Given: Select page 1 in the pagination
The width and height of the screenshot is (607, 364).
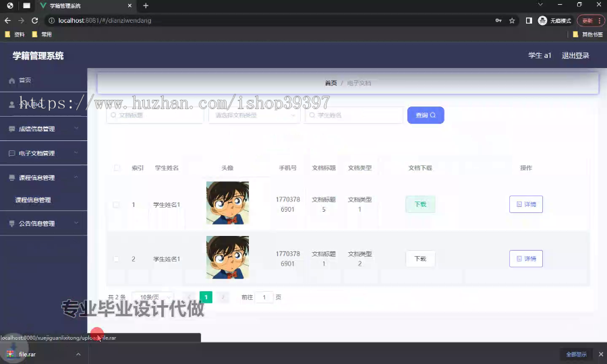Looking at the screenshot, I should pyautogui.click(x=206, y=297).
